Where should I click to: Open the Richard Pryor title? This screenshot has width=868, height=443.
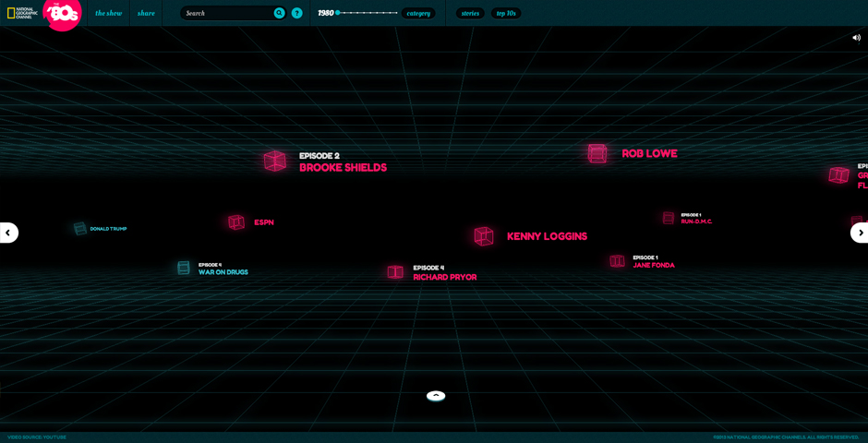point(444,277)
